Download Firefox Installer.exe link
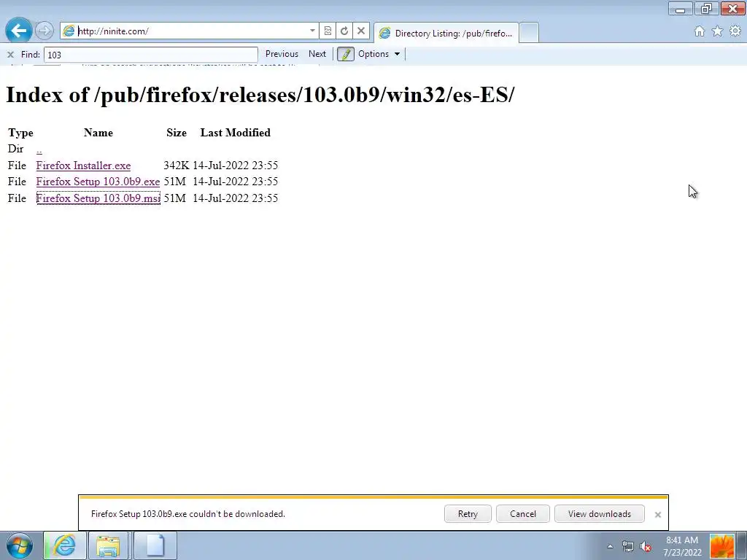The image size is (747, 560). point(83,166)
